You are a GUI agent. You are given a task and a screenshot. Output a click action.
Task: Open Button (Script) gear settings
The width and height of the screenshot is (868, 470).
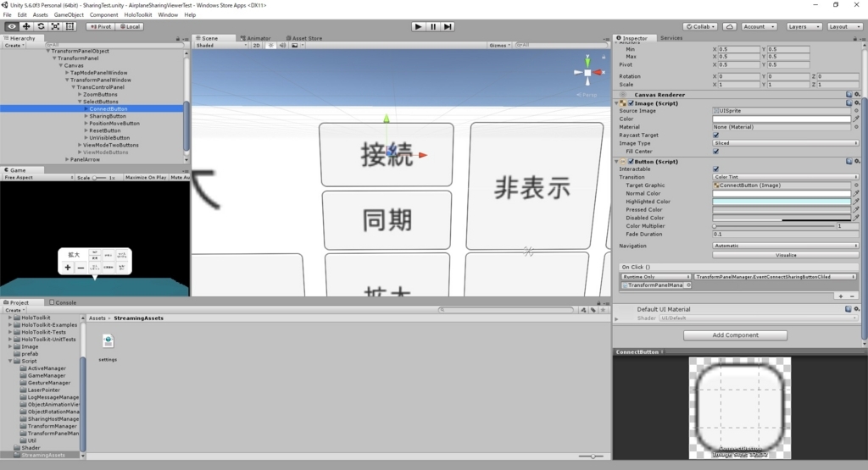coord(858,162)
